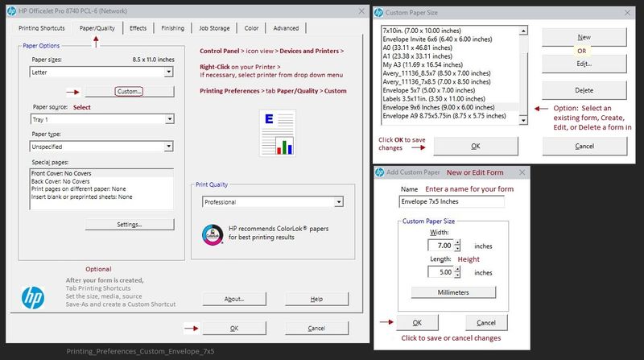The width and height of the screenshot is (644, 360).
Task: Expand the Paper source Tray 1 dropdown
Action: pyautogui.click(x=169, y=119)
